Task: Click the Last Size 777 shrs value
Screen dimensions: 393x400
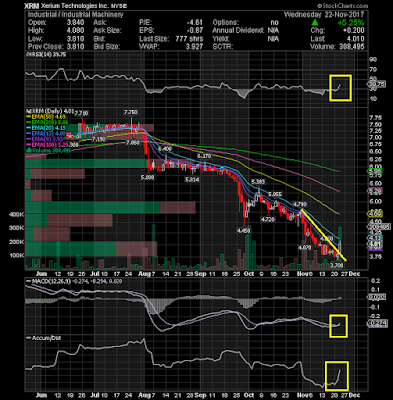Action: (x=189, y=39)
